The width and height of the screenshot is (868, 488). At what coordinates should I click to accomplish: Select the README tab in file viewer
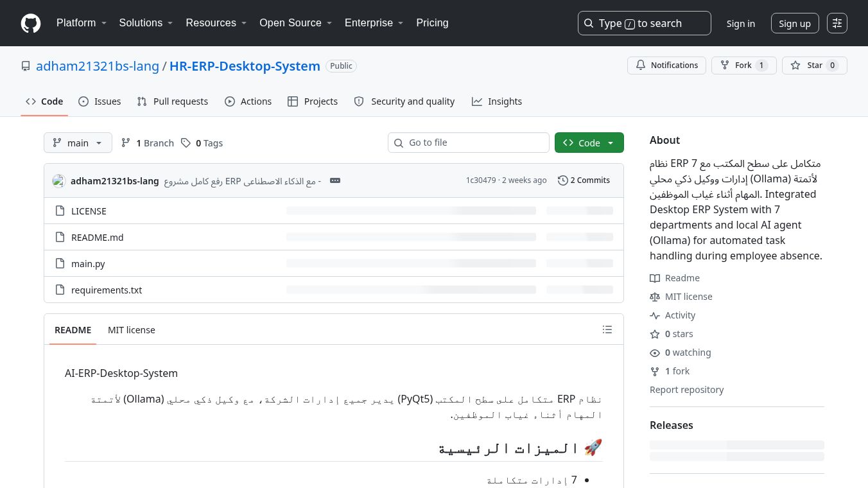click(x=73, y=330)
